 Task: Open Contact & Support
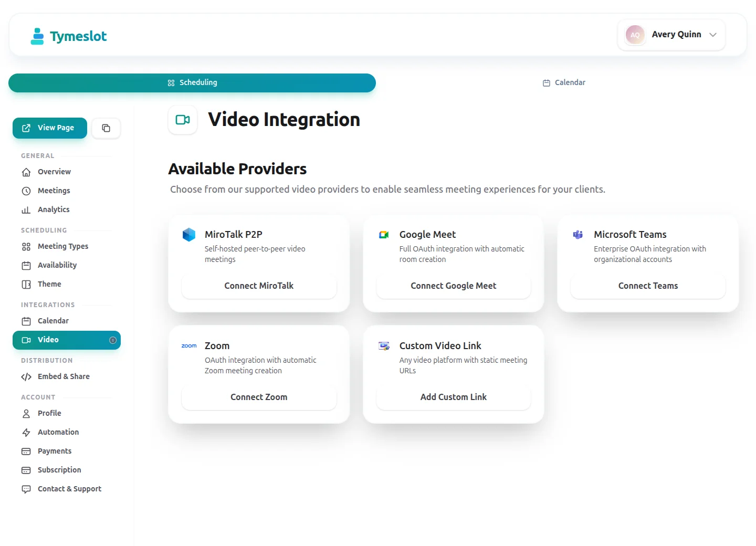coord(67,489)
